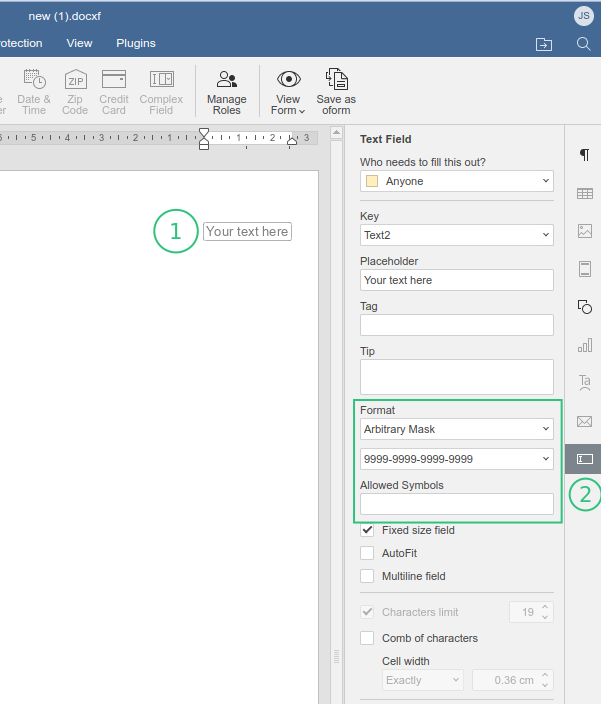601x704 pixels.
Task: Click the open file location icon
Action: [543, 44]
